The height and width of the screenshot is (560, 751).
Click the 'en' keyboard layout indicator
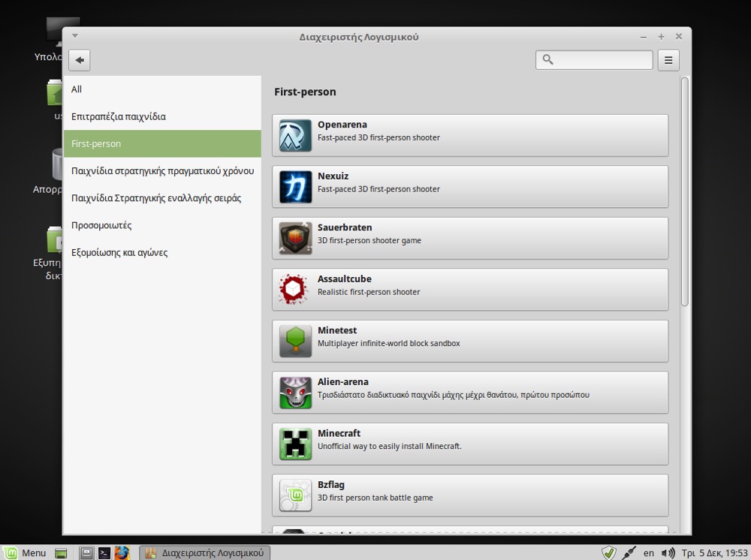click(x=649, y=552)
